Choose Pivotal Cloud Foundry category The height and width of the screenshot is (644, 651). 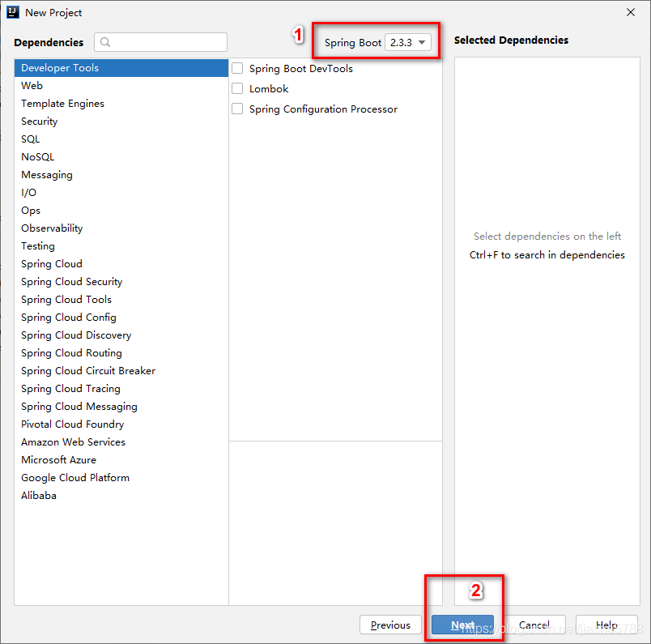point(121,424)
